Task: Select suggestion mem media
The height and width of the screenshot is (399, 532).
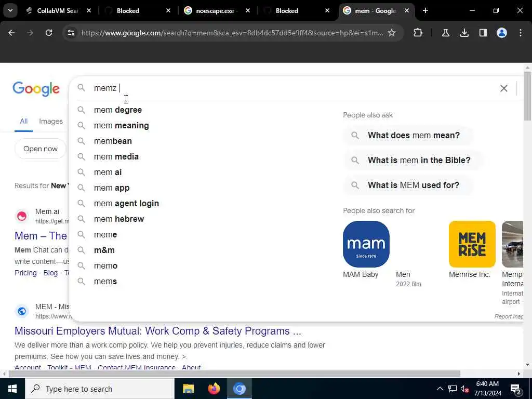Action: coord(116,157)
